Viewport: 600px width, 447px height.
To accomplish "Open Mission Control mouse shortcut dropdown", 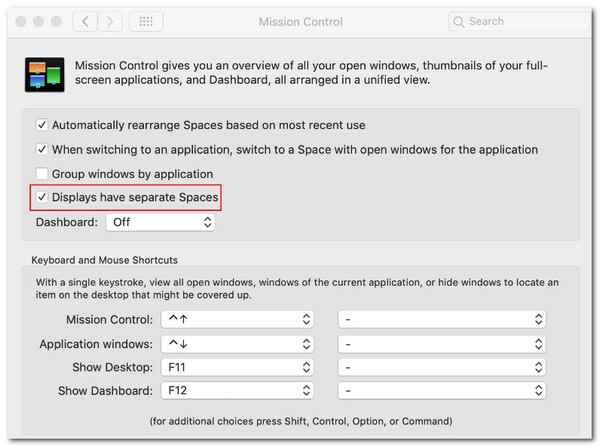I will 442,319.
